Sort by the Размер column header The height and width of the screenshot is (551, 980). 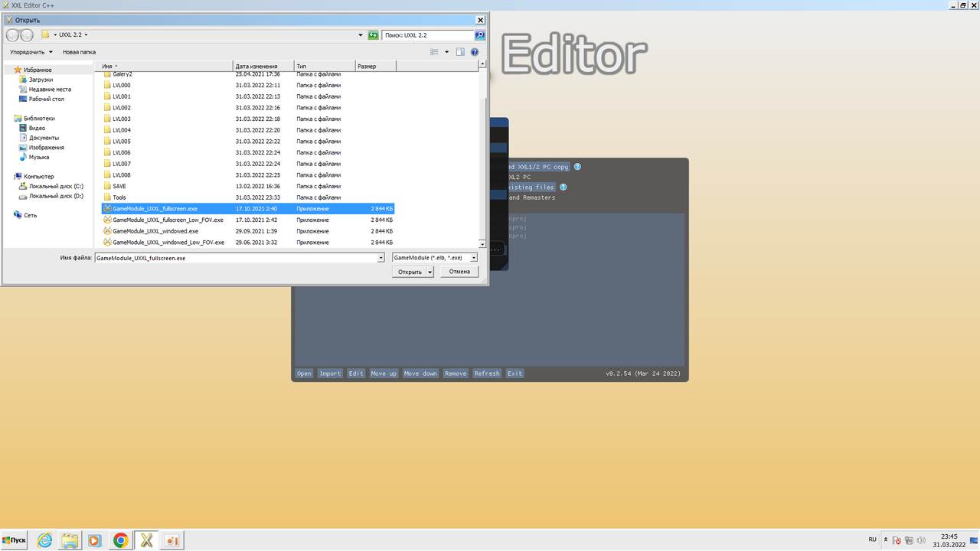coord(375,67)
